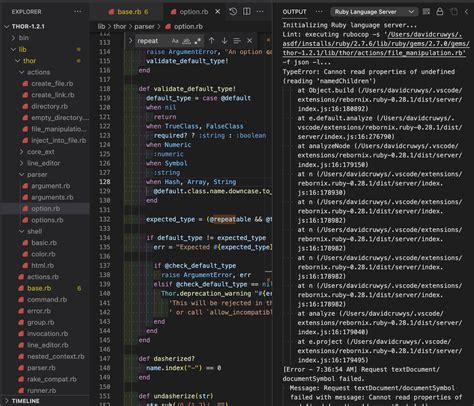This screenshot has width=474, height=406.
Task: Open the output log in an editor
Action: coord(454,12)
